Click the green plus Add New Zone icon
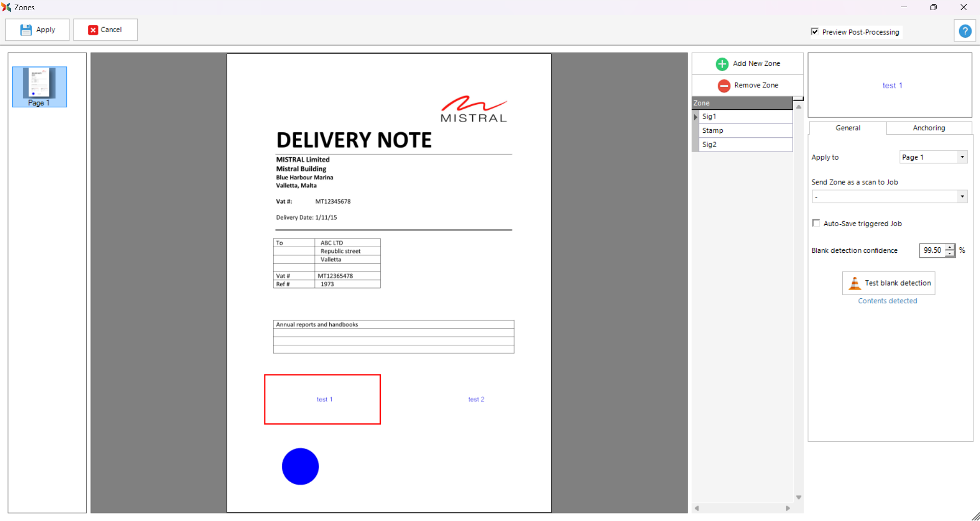Screen dimensions: 980x521 [x=722, y=64]
